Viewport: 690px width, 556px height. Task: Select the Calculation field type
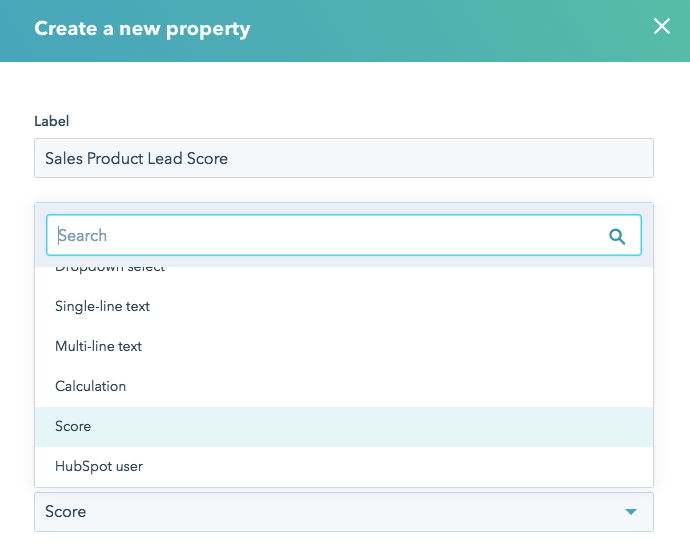pos(344,387)
